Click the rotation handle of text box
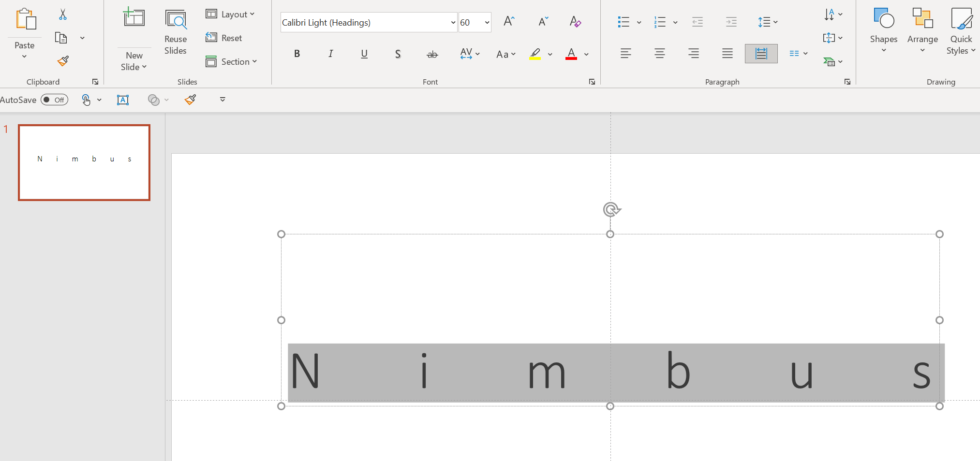Screen dimensions: 980x461 click(x=611, y=209)
